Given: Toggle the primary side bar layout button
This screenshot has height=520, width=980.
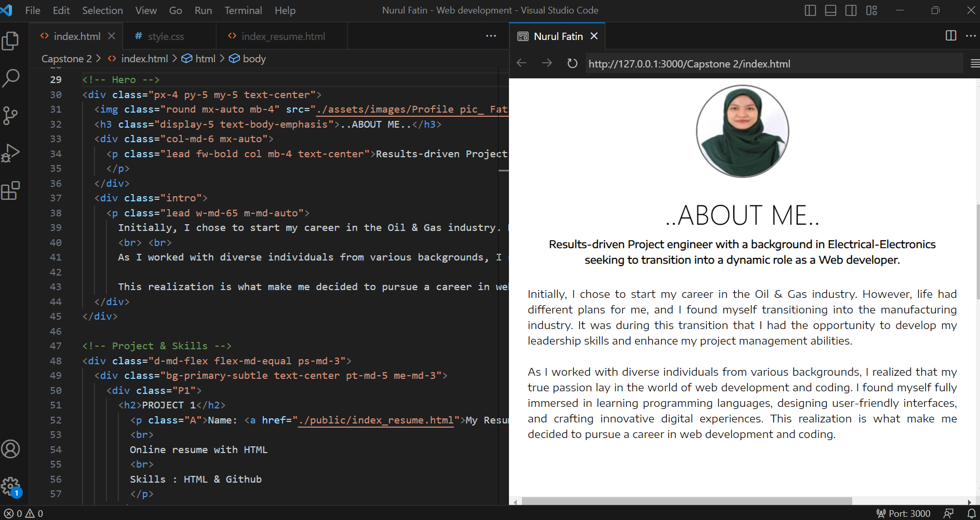Looking at the screenshot, I should [x=810, y=10].
